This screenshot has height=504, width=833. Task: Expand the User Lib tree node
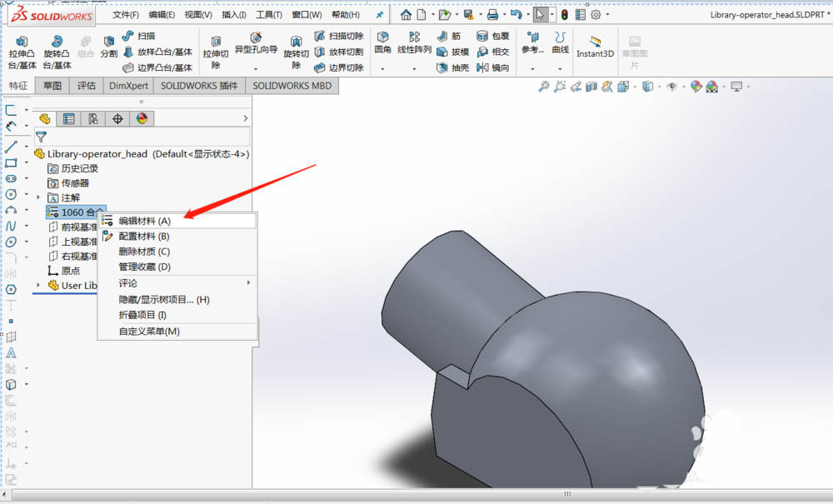(x=38, y=285)
